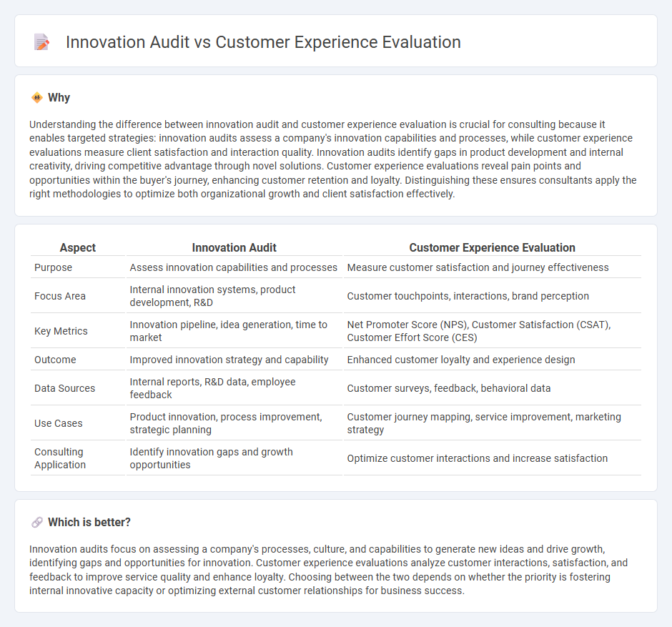Screen dimensions: 672x627
Task: Click the link chain icon next to Which is better?
Action: (x=37, y=522)
